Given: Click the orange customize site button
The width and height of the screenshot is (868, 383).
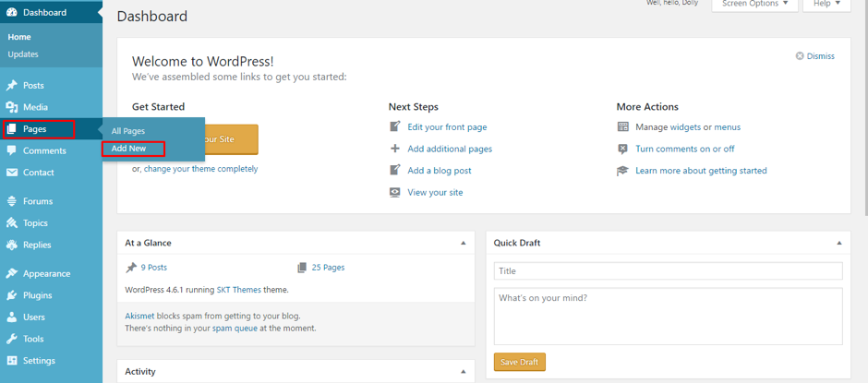Looking at the screenshot, I should tap(231, 139).
